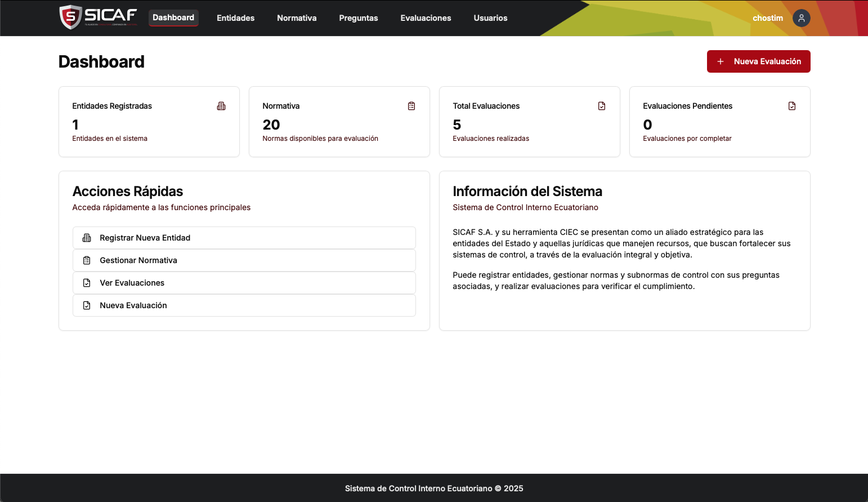Click the chostim username in header
The image size is (868, 502).
tap(767, 18)
